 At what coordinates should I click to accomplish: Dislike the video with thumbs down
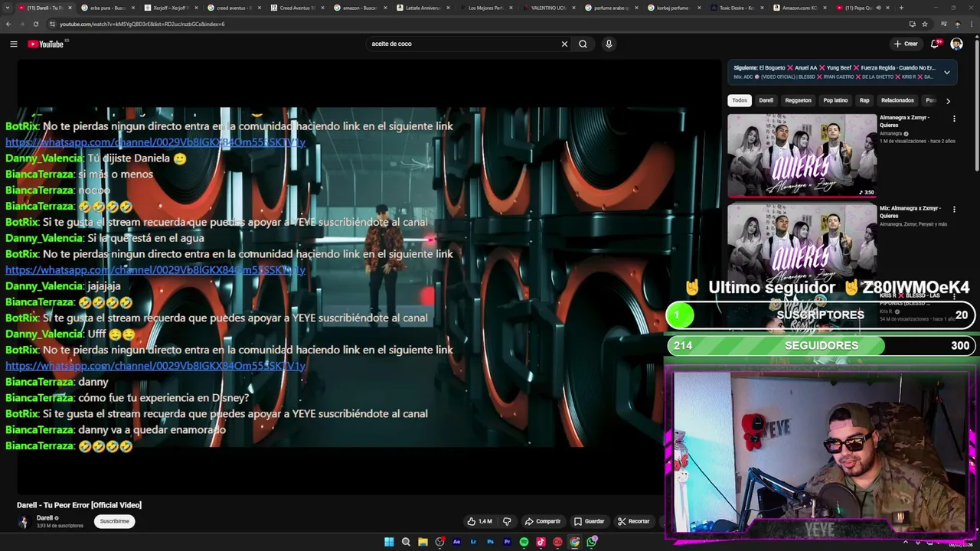[506, 521]
